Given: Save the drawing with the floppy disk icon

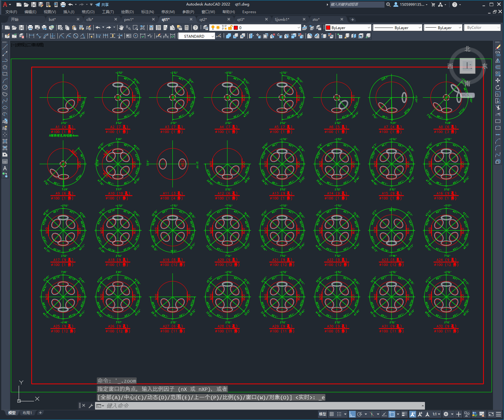Looking at the screenshot, I should point(21,28).
